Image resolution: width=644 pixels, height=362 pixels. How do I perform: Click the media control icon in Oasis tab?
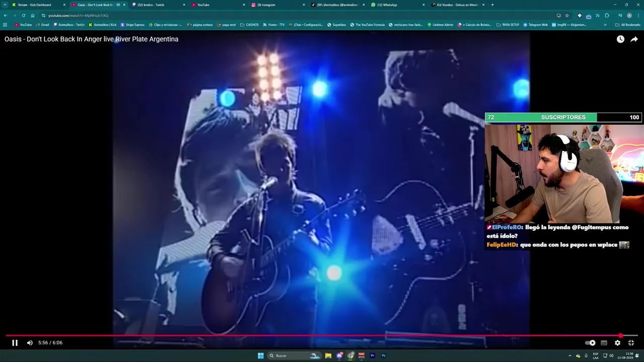tap(118, 5)
